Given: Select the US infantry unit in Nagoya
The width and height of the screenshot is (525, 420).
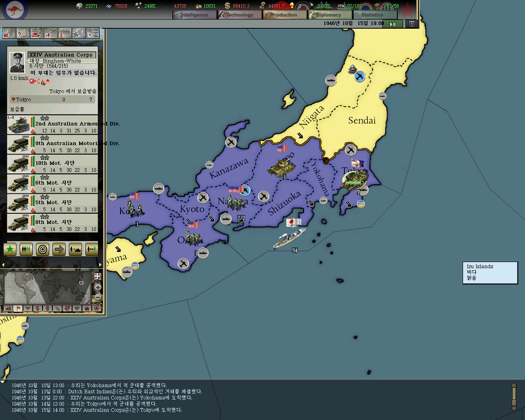Looking at the screenshot, I should point(235,203).
